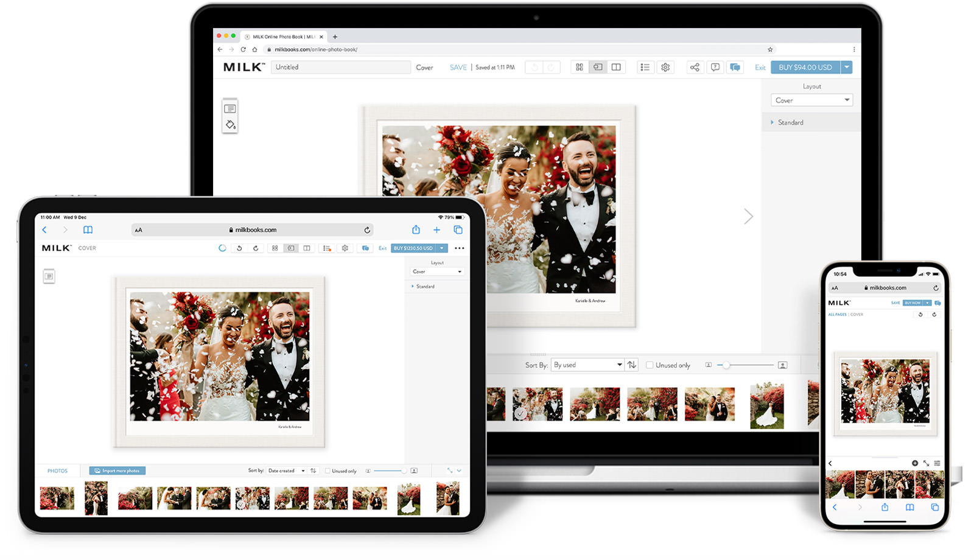Open the blue chat icon on laptop toolbar
This screenshot has width=974, height=560.
[735, 67]
